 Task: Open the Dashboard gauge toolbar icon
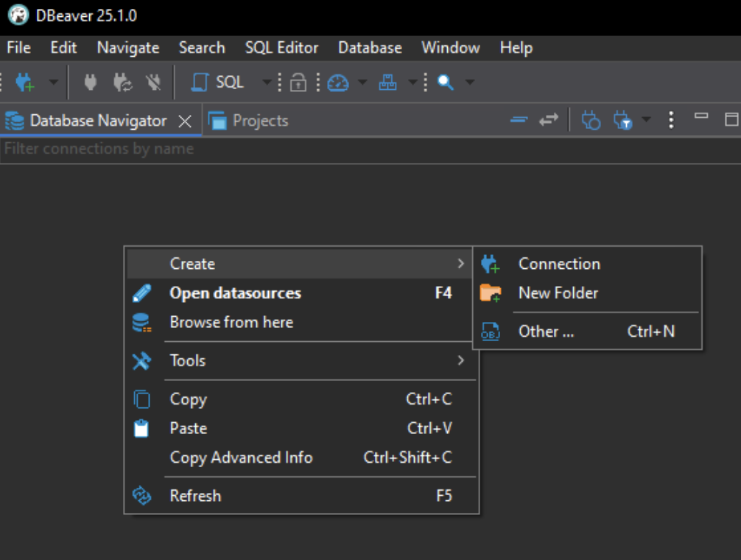tap(338, 83)
